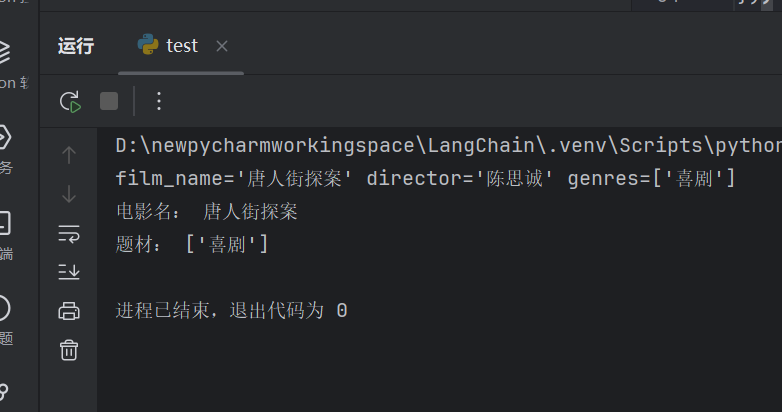Viewport: 782px width, 412px height.
Task: Open the Services tool window icon
Action: click(4, 137)
